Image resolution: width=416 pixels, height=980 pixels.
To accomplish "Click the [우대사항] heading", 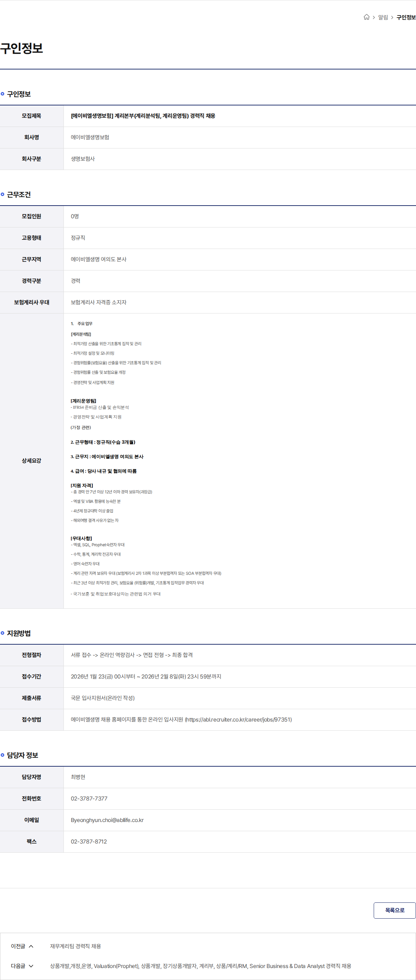I will tap(81, 539).
